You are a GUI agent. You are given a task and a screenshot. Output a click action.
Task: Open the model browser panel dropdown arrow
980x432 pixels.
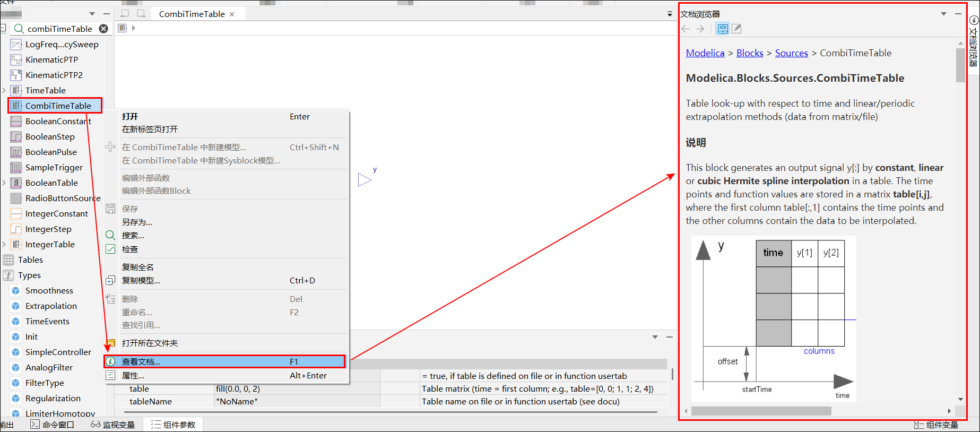pos(92,14)
